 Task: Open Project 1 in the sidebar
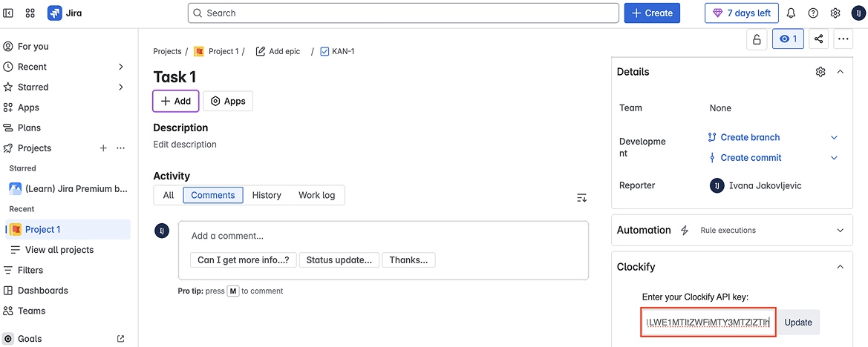click(x=42, y=229)
